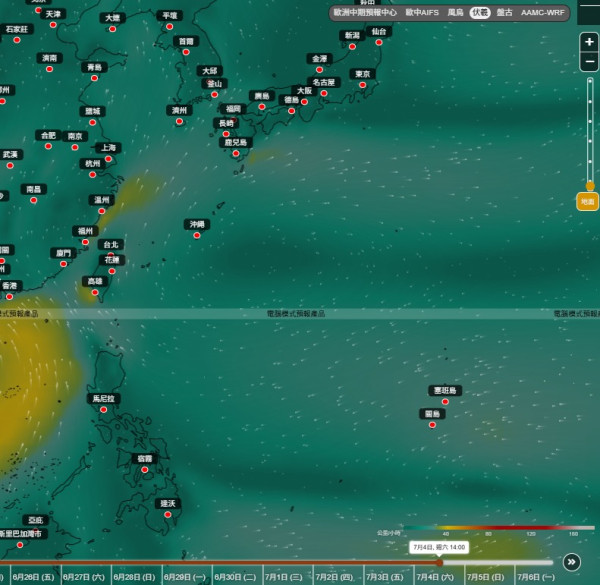Click the 金澤 city label
The height and width of the screenshot is (585, 600).
tap(320, 59)
